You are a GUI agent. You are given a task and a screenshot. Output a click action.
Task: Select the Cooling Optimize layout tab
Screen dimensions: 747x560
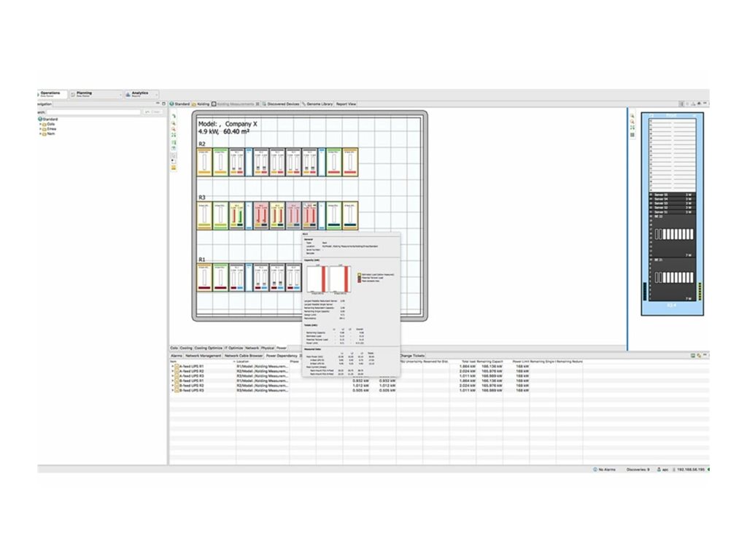208,349
